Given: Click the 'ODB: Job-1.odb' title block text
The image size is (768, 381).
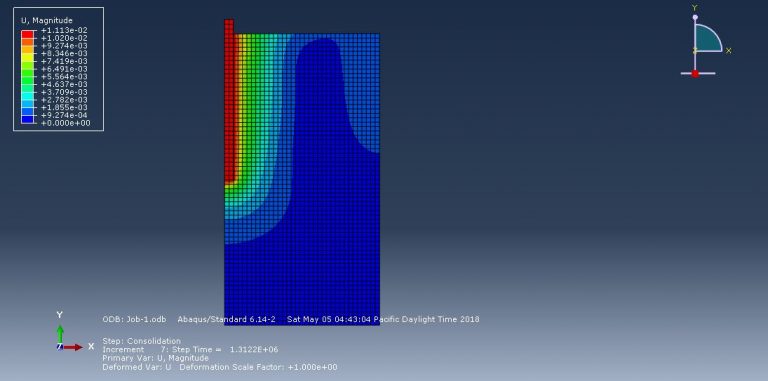Looking at the screenshot, I should tap(134, 319).
